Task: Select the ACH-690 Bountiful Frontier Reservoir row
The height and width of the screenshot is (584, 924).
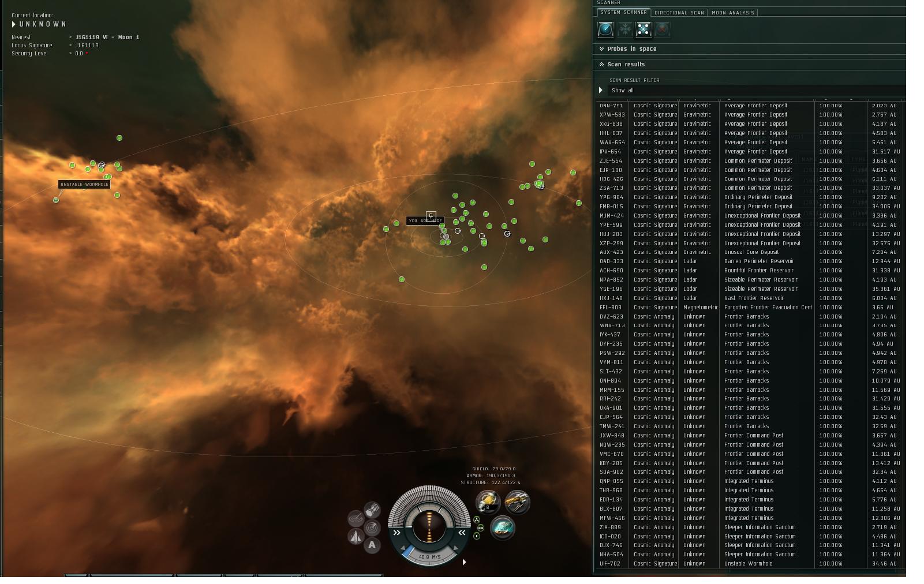Action: (x=749, y=271)
